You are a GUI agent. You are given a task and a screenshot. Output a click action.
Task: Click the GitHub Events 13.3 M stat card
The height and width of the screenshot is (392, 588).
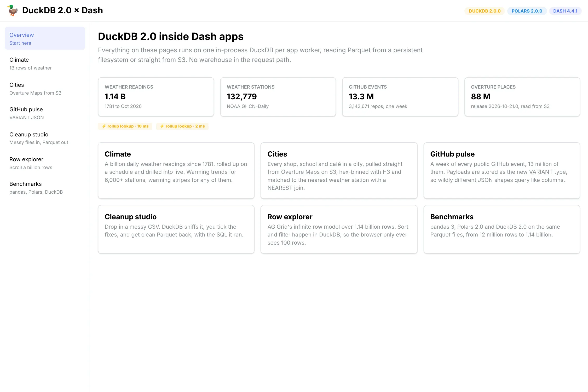(400, 97)
